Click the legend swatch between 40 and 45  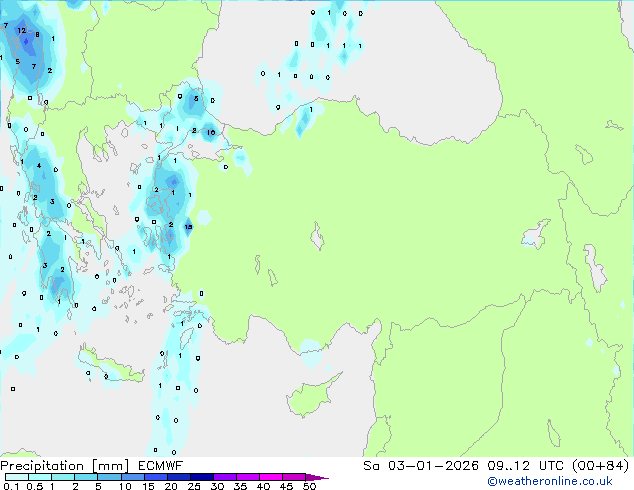tap(271, 477)
